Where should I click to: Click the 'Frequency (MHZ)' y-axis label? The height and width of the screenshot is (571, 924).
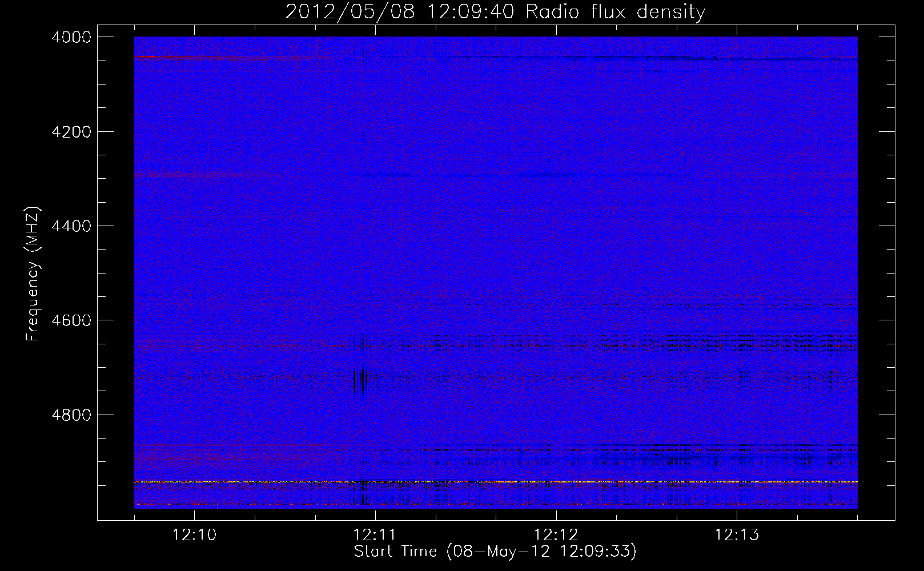(33, 275)
